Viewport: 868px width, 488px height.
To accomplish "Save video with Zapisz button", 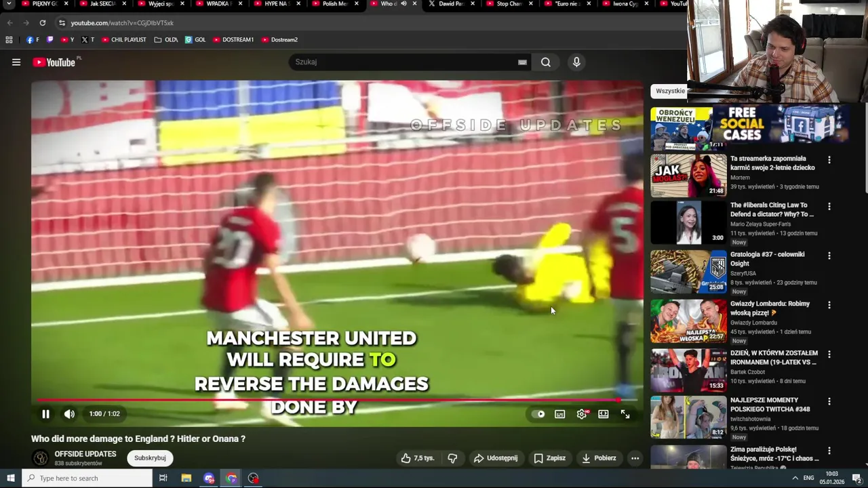I will pyautogui.click(x=549, y=458).
